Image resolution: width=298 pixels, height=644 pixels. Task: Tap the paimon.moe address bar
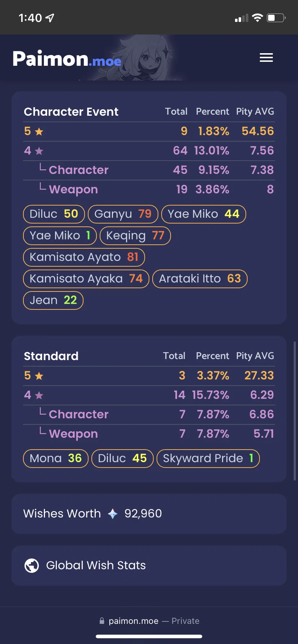pos(149,621)
